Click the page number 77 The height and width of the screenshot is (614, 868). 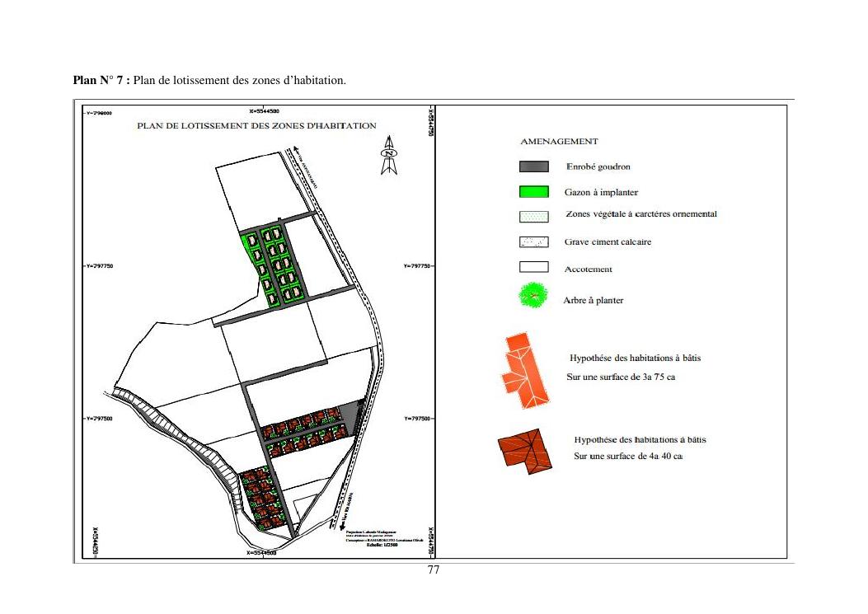433,570
